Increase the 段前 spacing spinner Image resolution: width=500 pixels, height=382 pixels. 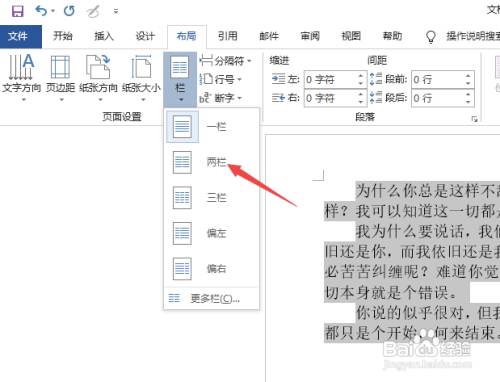tap(468, 76)
